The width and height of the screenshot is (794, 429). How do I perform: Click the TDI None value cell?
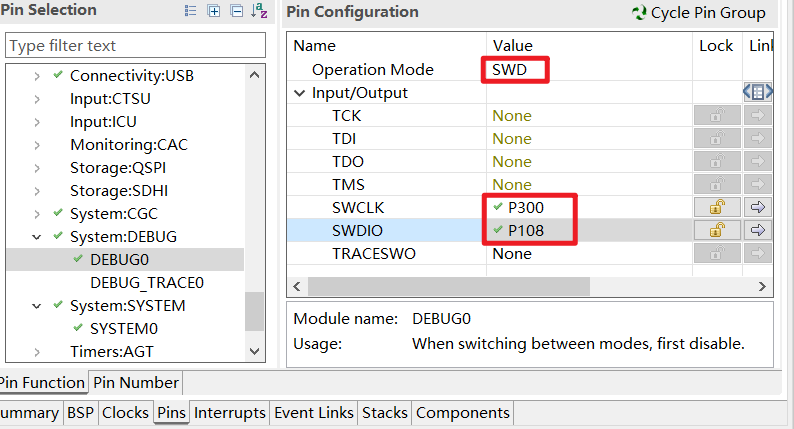pos(589,139)
